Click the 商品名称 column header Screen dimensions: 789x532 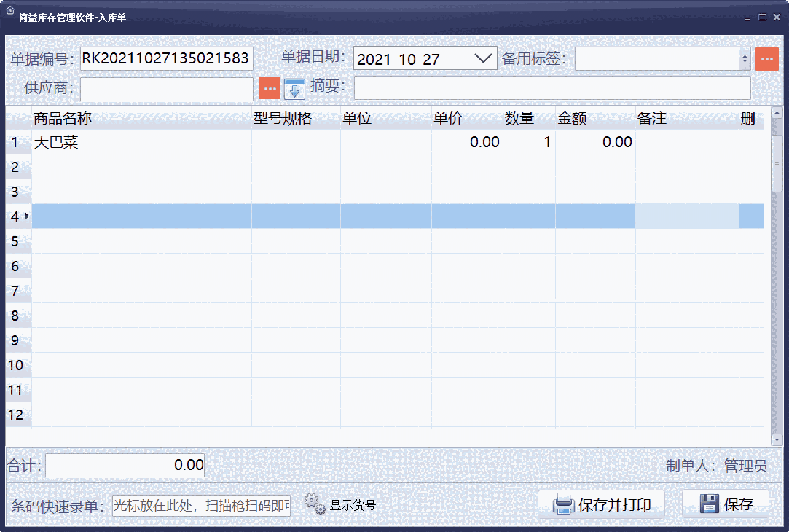click(141, 118)
